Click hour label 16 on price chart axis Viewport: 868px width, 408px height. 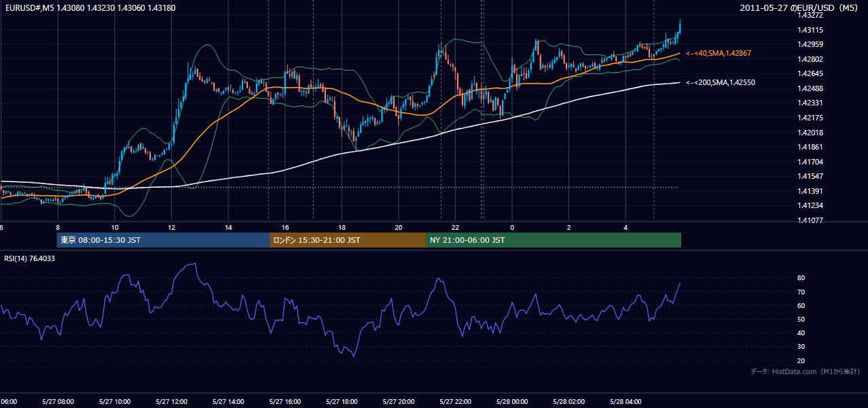click(x=285, y=227)
